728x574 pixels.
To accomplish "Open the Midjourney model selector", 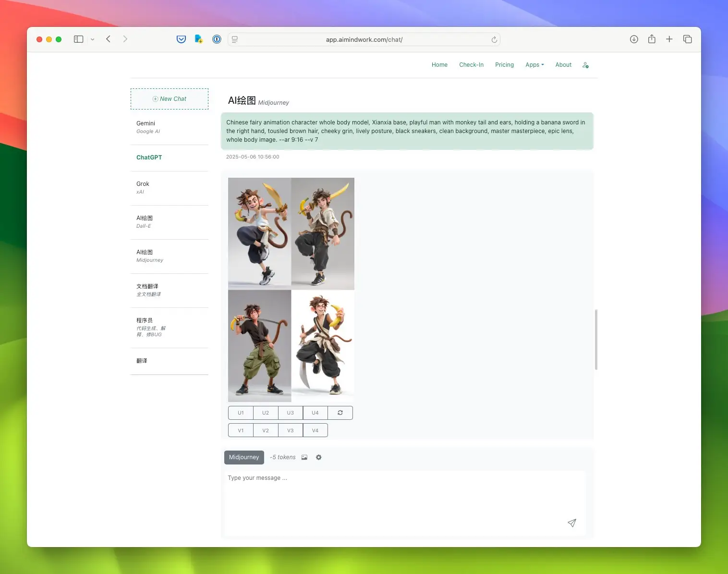I will coord(244,457).
